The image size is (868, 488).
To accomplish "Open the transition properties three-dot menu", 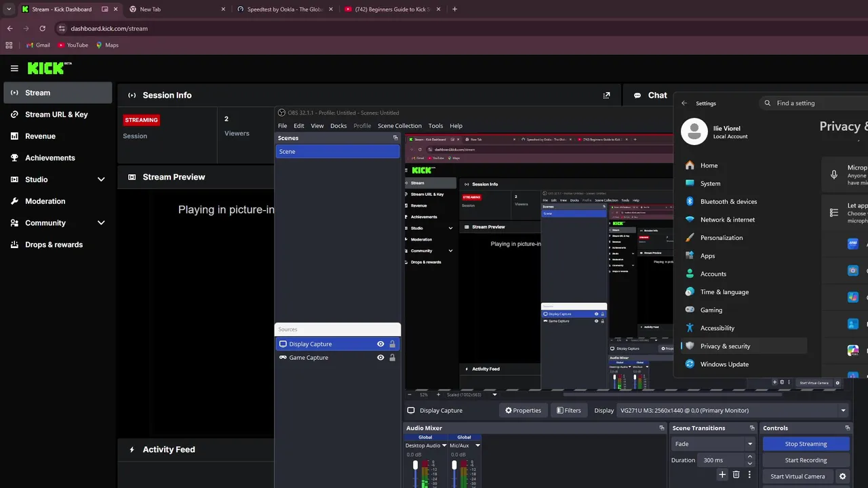I will (749, 475).
